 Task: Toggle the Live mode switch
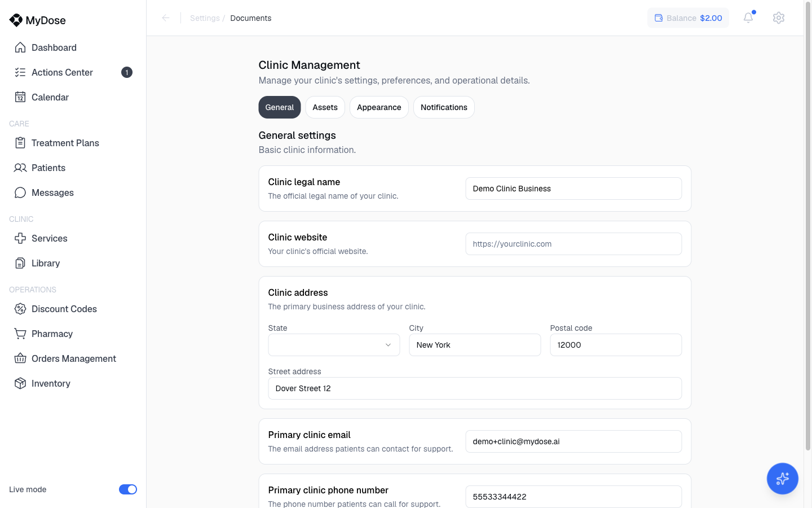[128, 489]
